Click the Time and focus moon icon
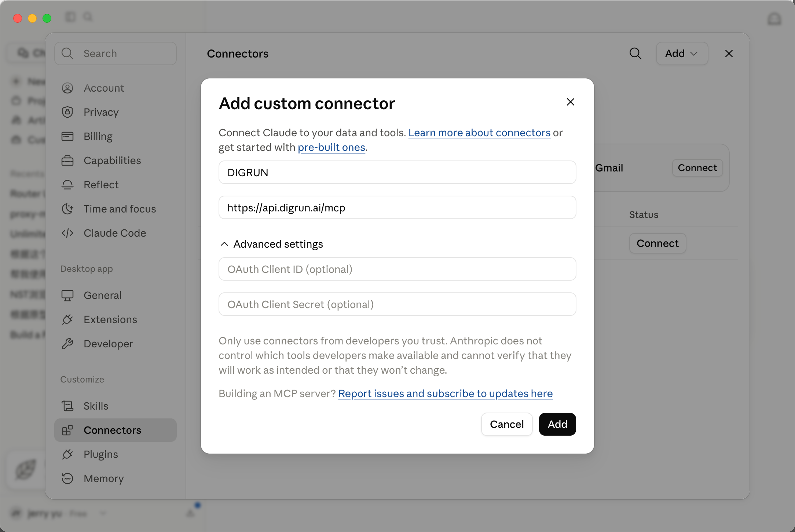The height and width of the screenshot is (532, 795). (67, 209)
